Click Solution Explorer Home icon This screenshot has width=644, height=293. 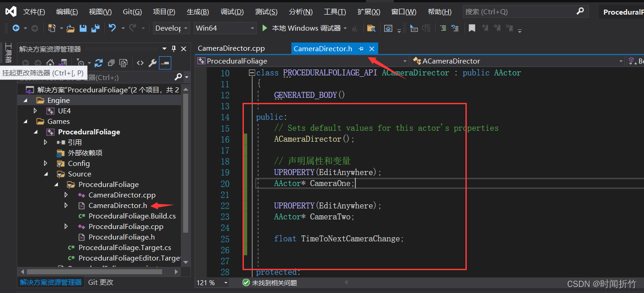50,63
